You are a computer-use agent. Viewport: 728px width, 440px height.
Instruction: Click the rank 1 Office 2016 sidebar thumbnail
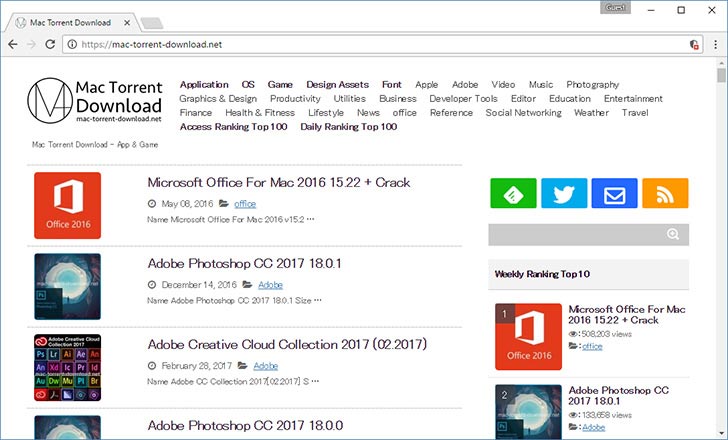(528, 336)
